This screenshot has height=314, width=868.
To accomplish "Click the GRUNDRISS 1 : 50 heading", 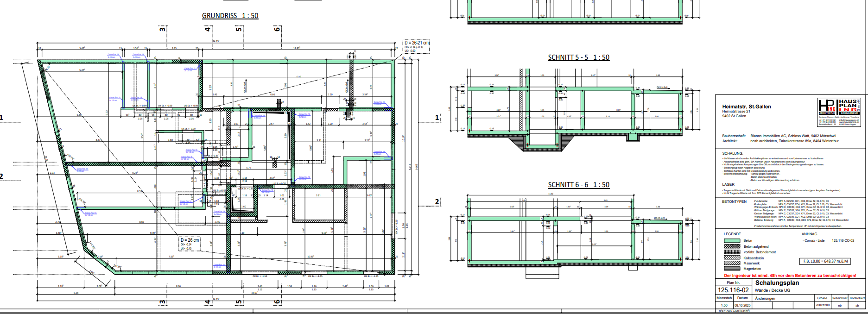I will 230,16.
